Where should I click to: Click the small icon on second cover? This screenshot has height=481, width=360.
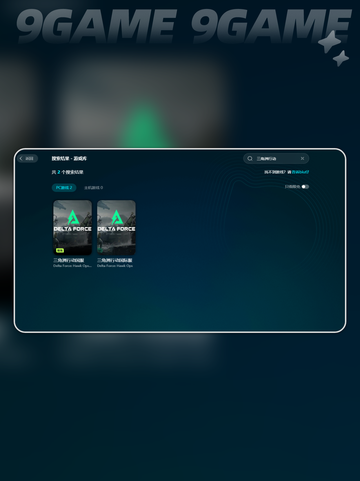pos(101,250)
